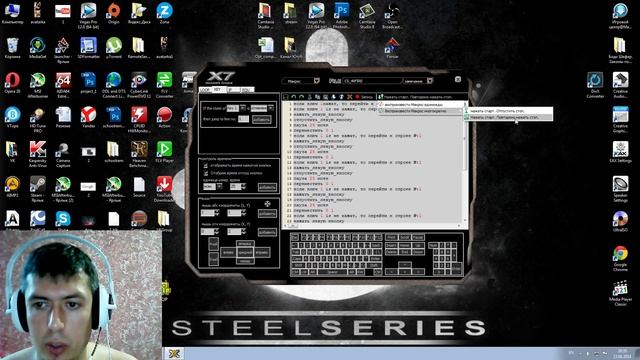
Task: Open the playback mode icon in toolbar
Action: (380, 97)
